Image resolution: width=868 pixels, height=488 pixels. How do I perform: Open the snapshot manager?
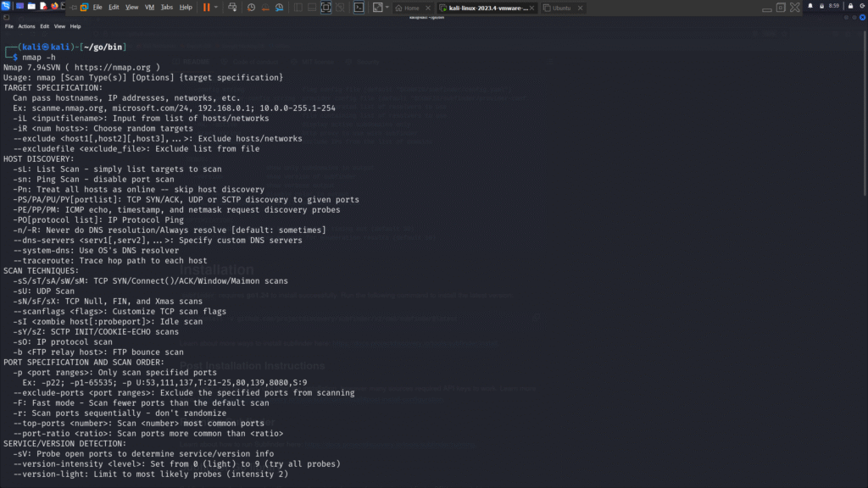coord(280,8)
